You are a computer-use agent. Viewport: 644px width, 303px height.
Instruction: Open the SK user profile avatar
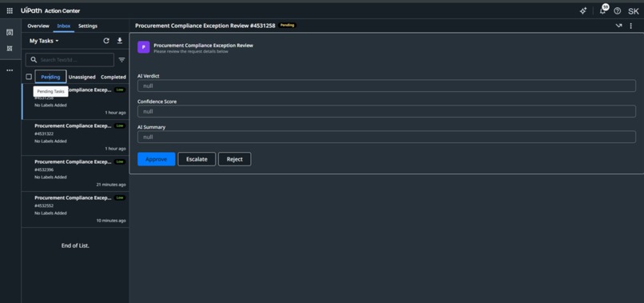coord(634,11)
